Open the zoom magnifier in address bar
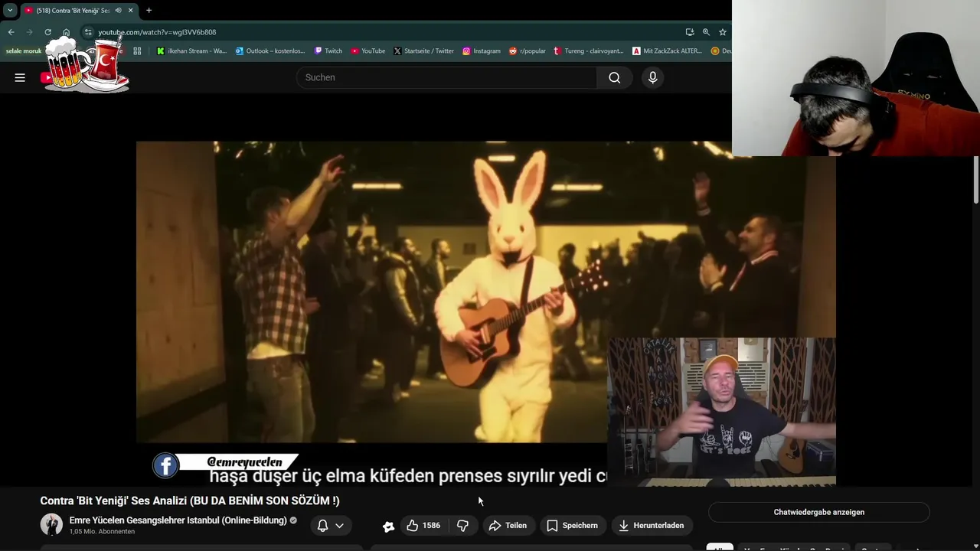 point(706,32)
